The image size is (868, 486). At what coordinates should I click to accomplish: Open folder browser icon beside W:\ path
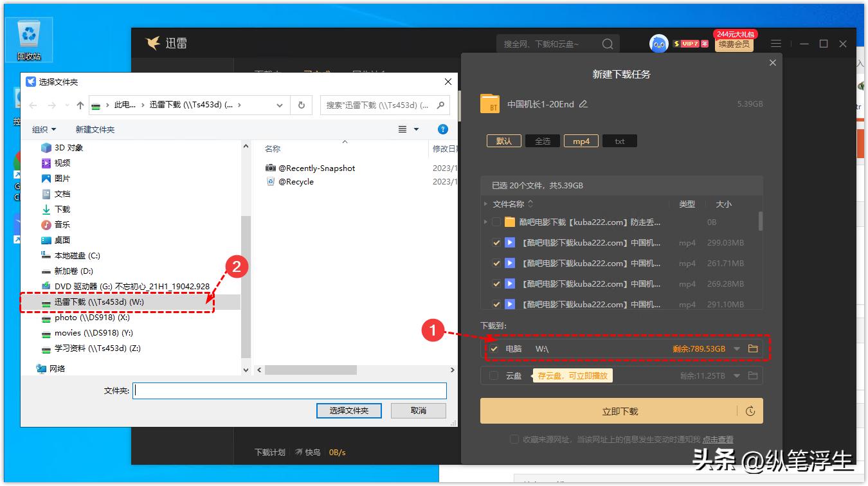click(754, 348)
